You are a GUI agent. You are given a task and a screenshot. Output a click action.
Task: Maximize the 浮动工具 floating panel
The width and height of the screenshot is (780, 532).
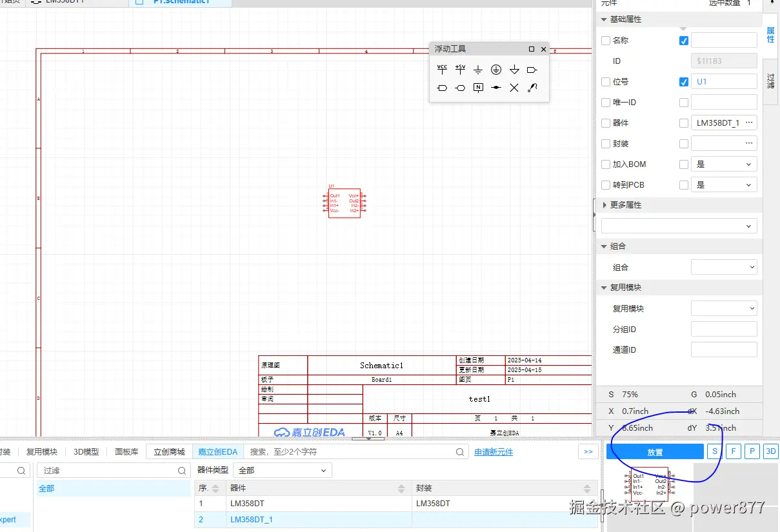(x=532, y=49)
